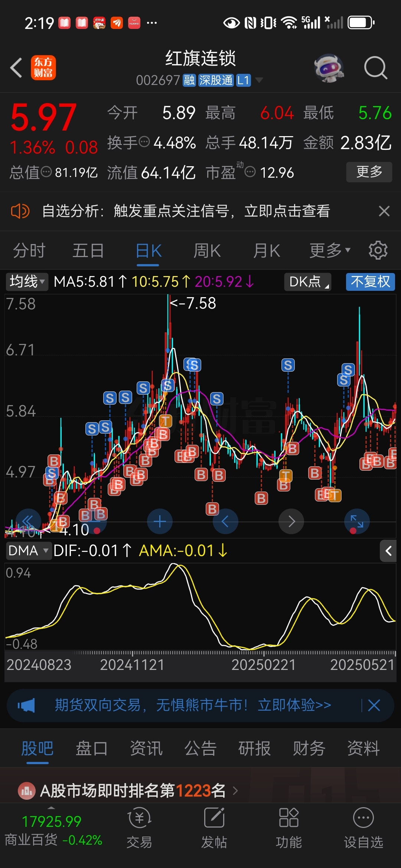This screenshot has height=868, width=401.
Task: Tap the double-left rewind chart button
Action: click(28, 522)
